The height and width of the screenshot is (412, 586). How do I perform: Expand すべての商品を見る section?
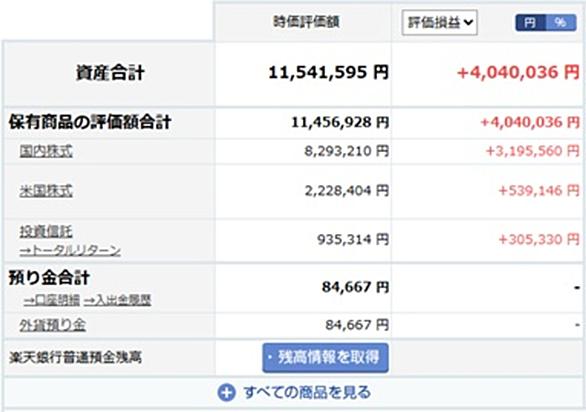(294, 393)
